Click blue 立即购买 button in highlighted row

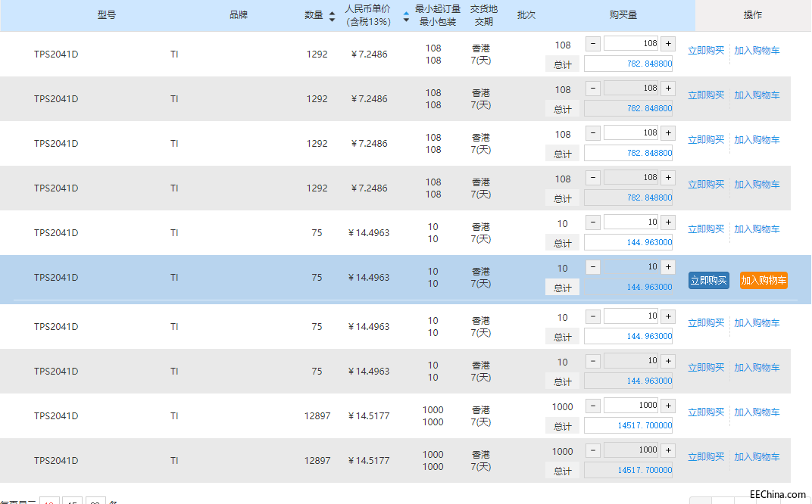pos(708,281)
